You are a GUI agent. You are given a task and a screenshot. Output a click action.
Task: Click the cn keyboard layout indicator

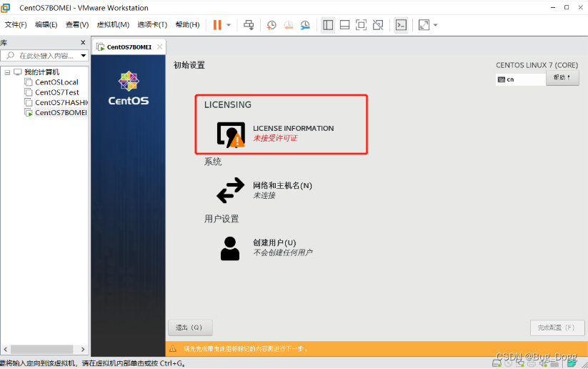(x=521, y=79)
